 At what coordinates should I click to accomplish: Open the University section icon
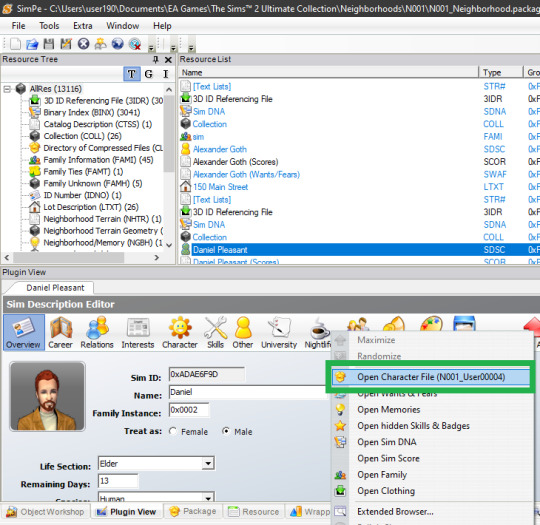pos(279,332)
